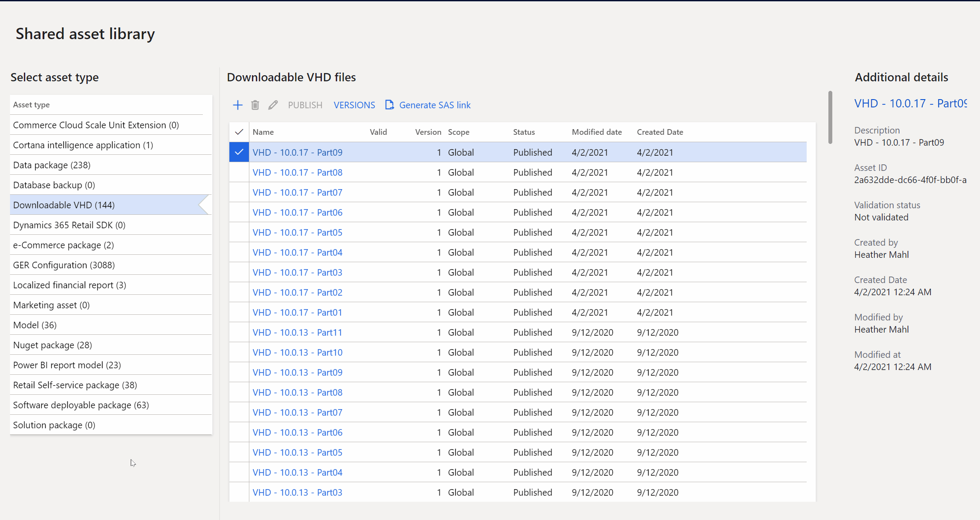Choose Model (36) asset type

(x=35, y=325)
